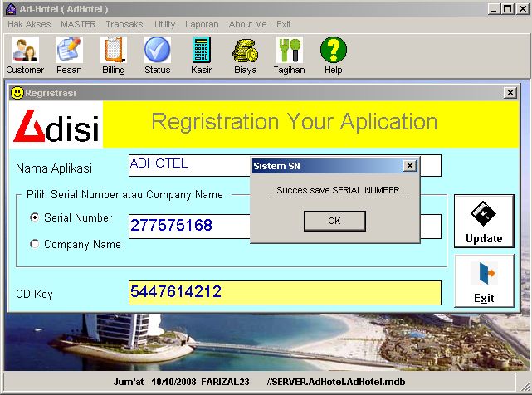Image resolution: width=532 pixels, height=395 pixels.
Task: Select the Serial Number radio button
Action: [x=35, y=217]
